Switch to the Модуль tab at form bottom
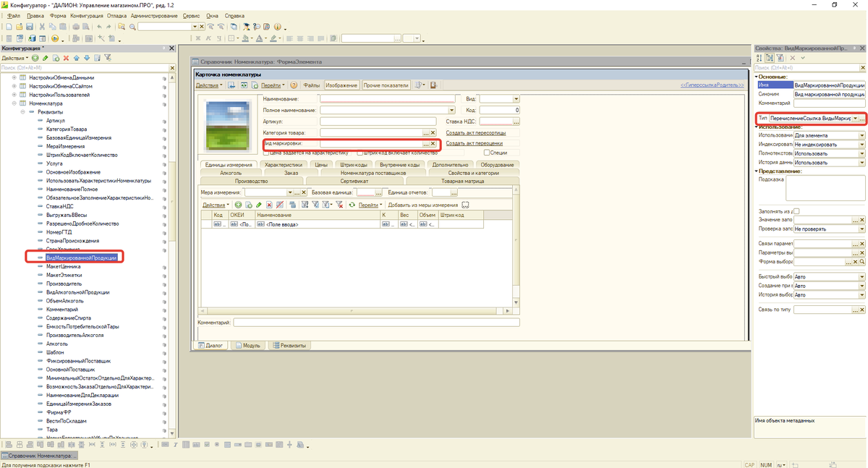The height and width of the screenshot is (468, 868). tap(248, 346)
